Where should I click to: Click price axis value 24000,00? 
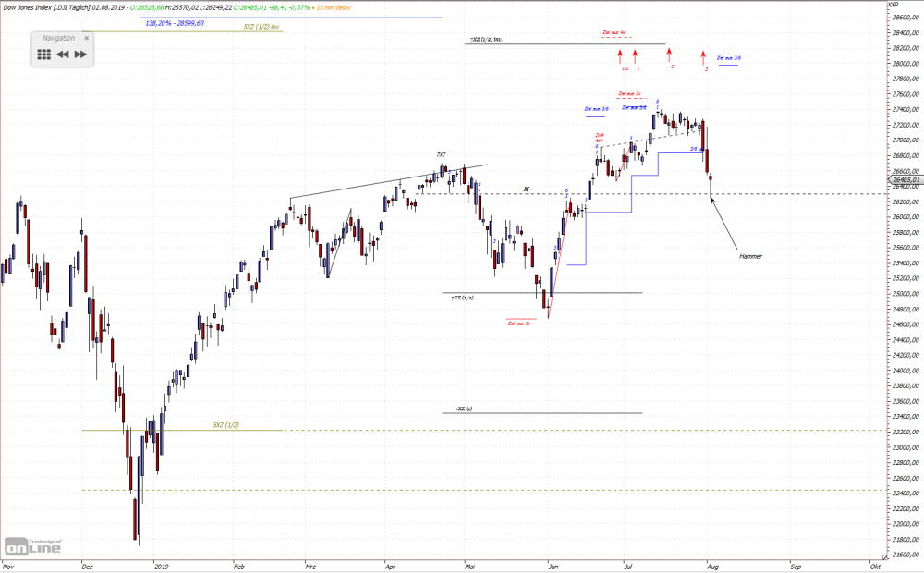pyautogui.click(x=906, y=371)
